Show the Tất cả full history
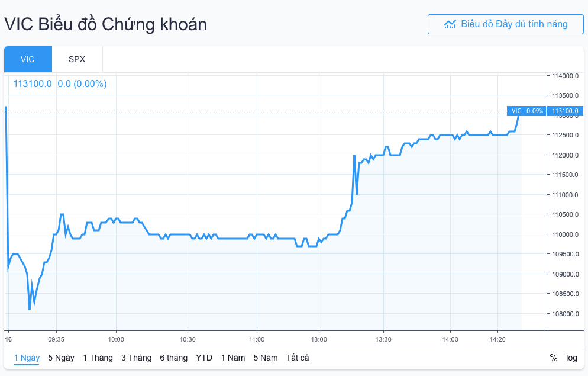The height and width of the screenshot is (376, 588). [298, 358]
